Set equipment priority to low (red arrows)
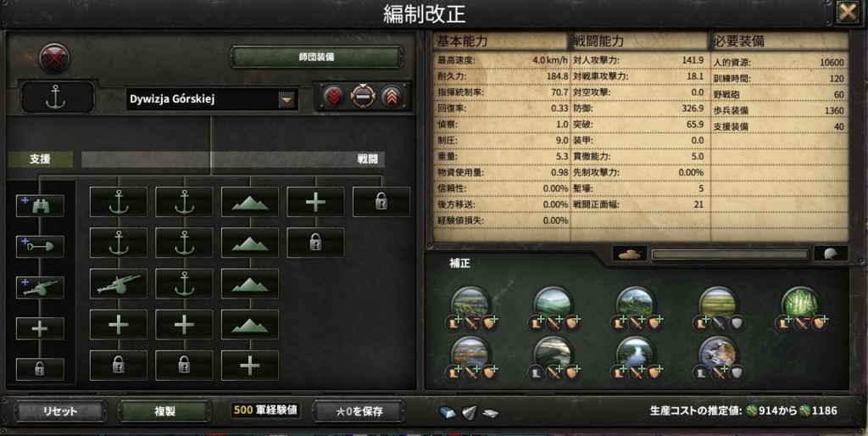This screenshot has height=436, width=868. pos(334,97)
